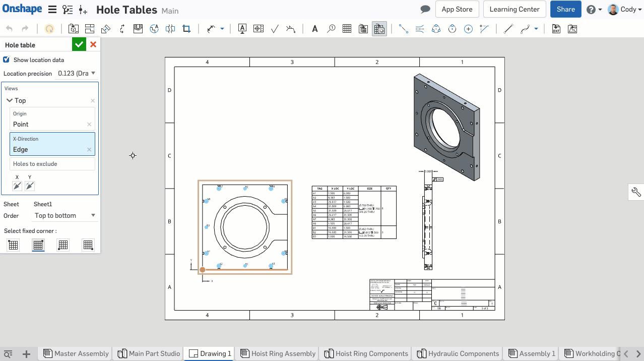Select the Spline tool
The height and width of the screenshot is (361, 644).
pyautogui.click(x=524, y=29)
